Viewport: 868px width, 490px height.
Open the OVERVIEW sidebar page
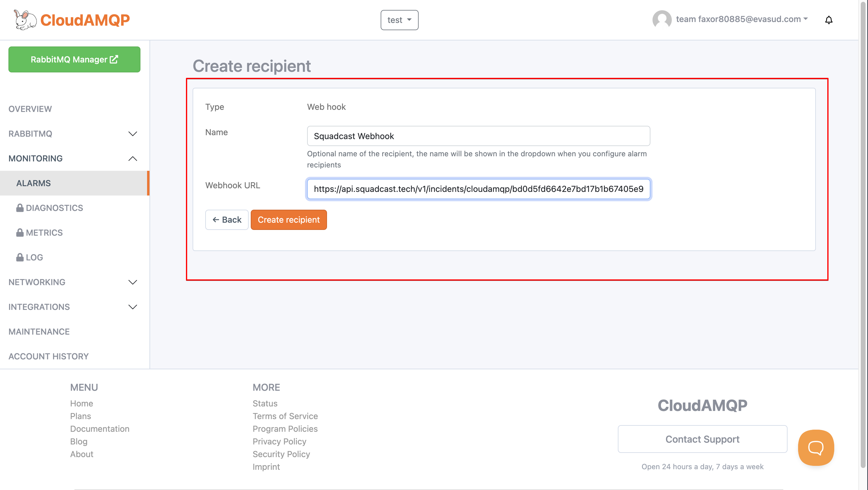click(30, 109)
